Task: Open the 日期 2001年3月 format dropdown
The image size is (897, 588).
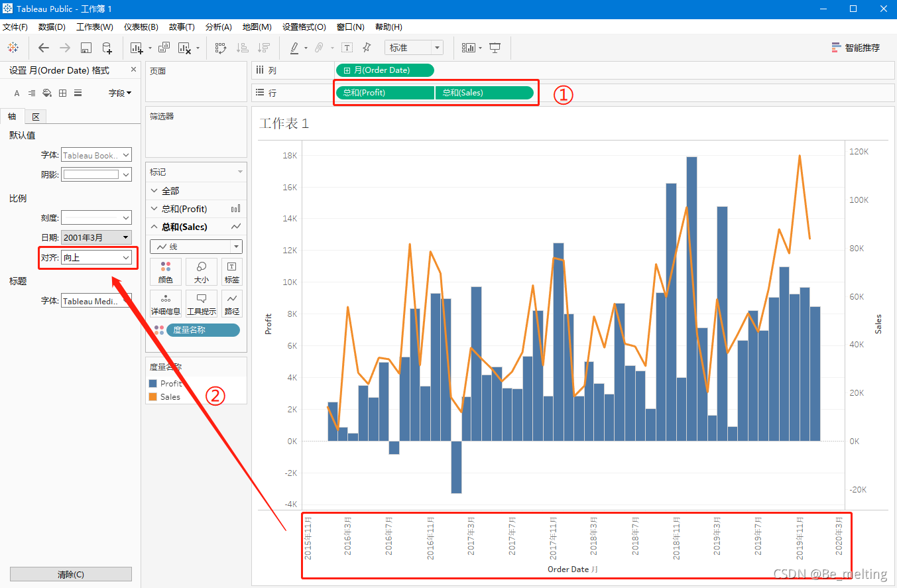Action: coord(96,237)
